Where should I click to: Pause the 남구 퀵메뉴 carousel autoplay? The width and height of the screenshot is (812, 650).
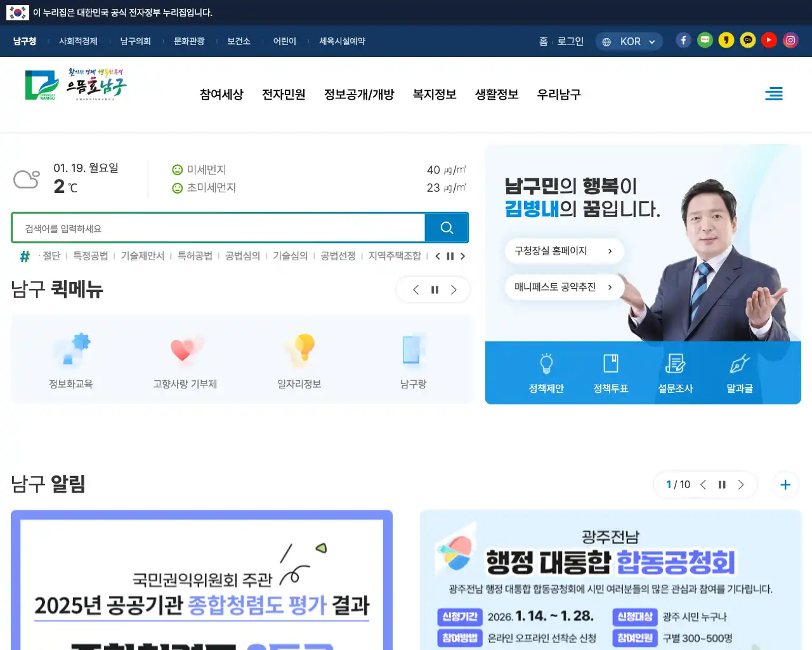434,289
